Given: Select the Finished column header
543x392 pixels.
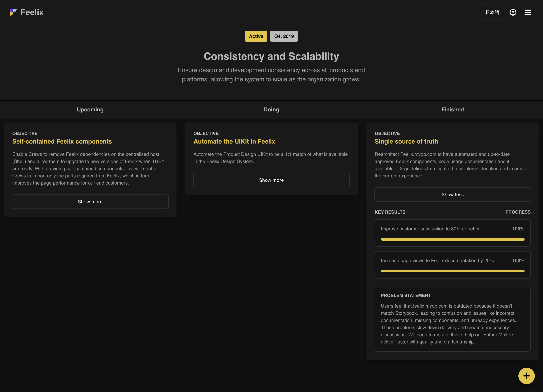Looking at the screenshot, I should (x=452, y=109).
